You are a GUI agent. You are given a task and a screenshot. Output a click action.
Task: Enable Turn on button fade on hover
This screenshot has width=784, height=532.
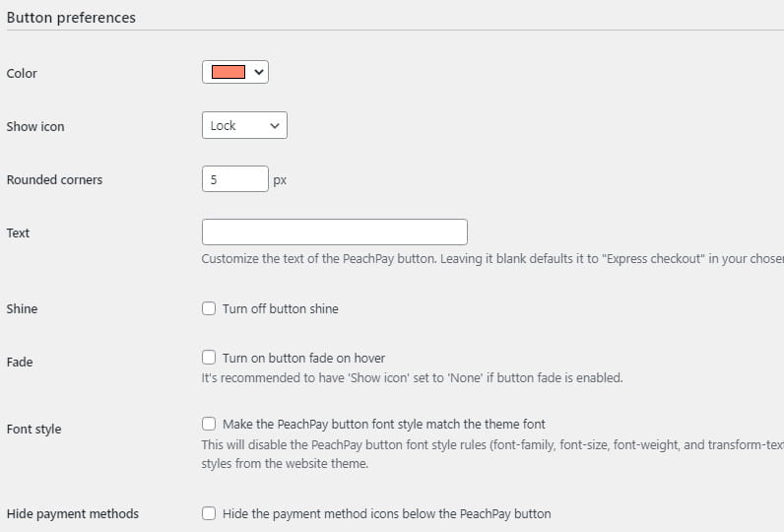coord(209,358)
